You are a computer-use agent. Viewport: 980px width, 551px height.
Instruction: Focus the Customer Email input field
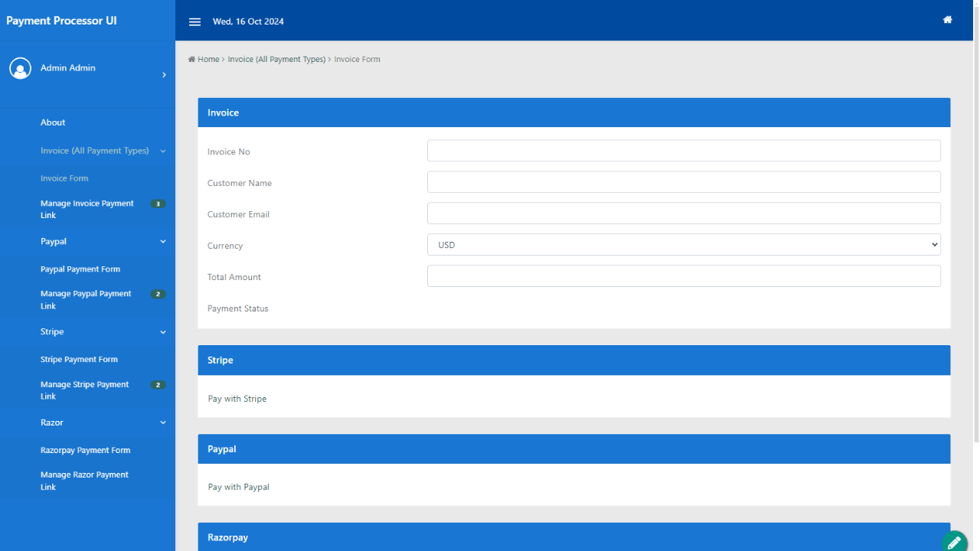(x=683, y=214)
